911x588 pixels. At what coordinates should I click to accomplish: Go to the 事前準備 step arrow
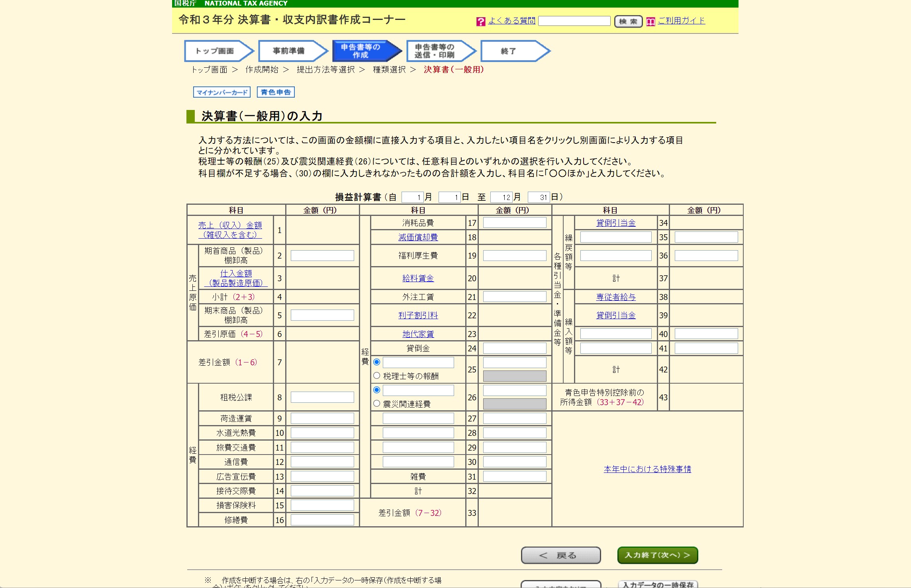pyautogui.click(x=293, y=51)
